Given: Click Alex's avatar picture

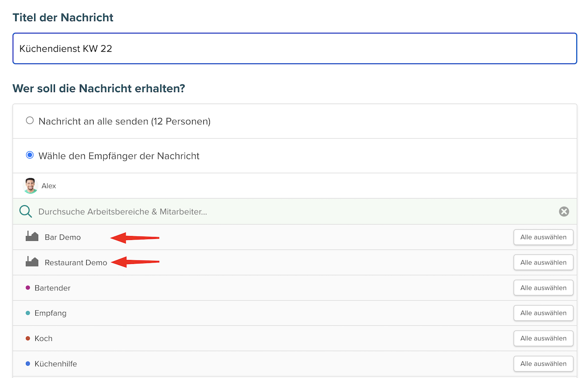Looking at the screenshot, I should click(31, 186).
